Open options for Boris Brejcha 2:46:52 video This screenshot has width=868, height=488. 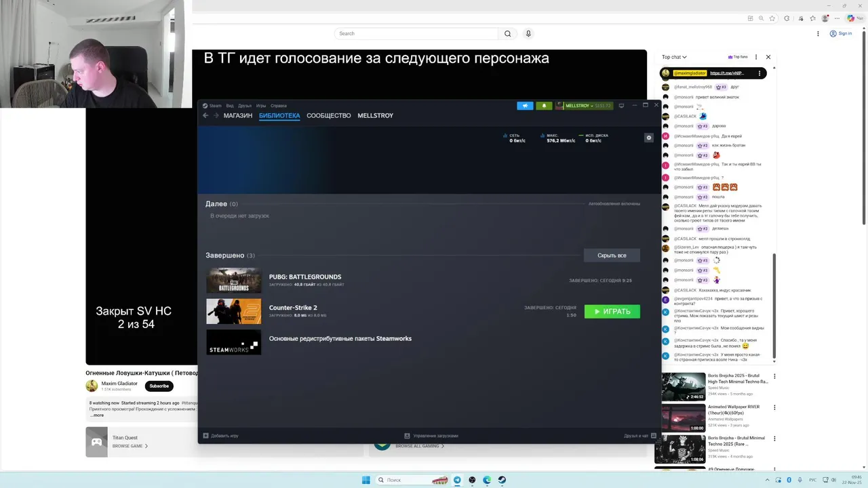774,376
